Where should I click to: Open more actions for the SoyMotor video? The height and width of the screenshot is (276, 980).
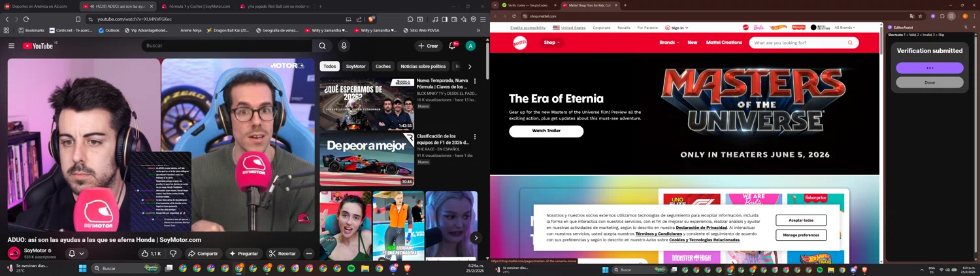click(309, 254)
